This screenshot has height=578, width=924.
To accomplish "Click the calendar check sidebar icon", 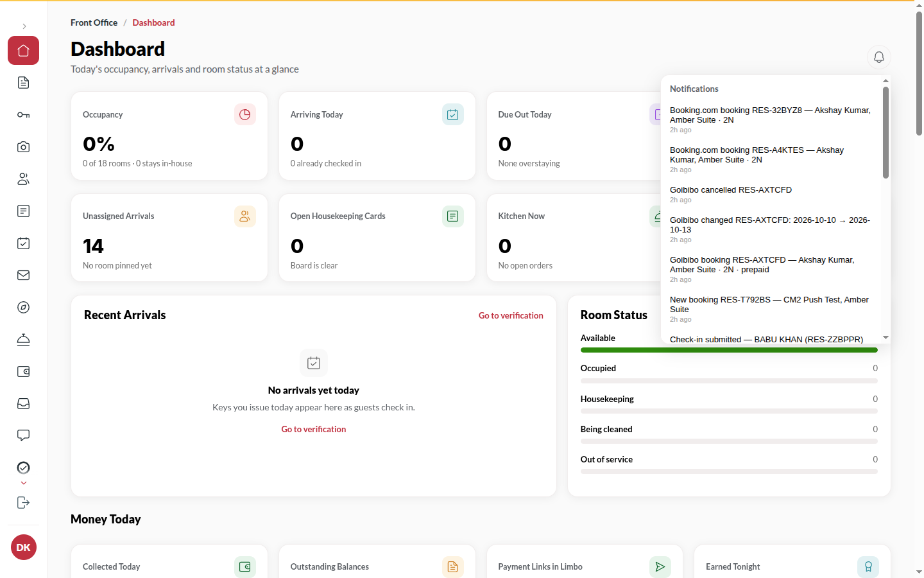I will coord(23,243).
